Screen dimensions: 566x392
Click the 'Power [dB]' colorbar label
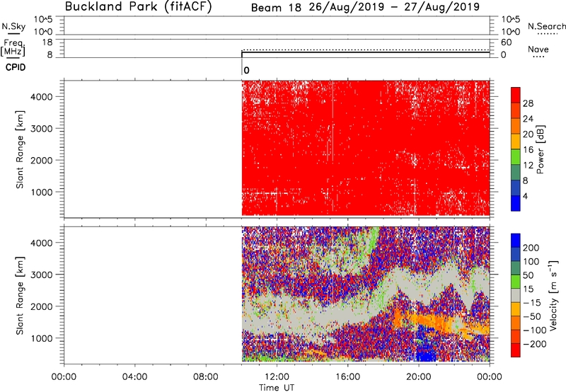click(540, 149)
